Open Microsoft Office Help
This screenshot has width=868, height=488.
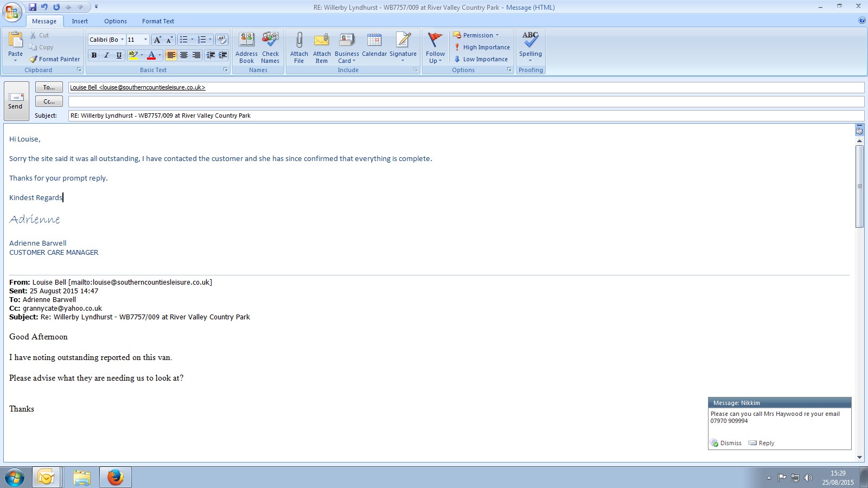click(x=862, y=21)
